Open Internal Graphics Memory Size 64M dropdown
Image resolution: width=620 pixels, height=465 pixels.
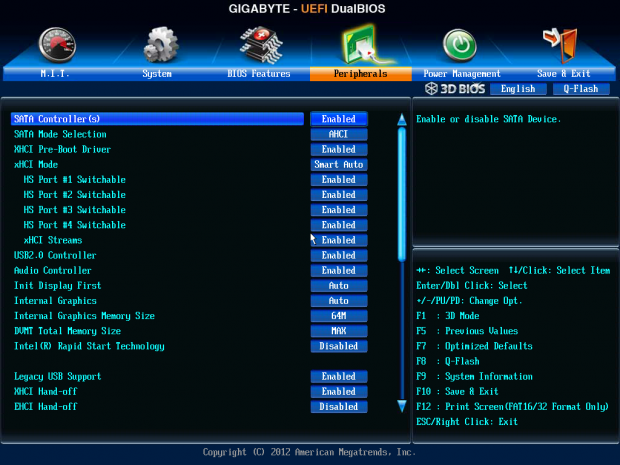pos(339,316)
